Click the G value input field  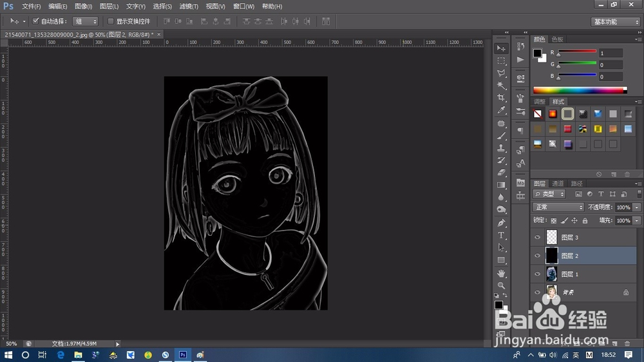pos(611,65)
